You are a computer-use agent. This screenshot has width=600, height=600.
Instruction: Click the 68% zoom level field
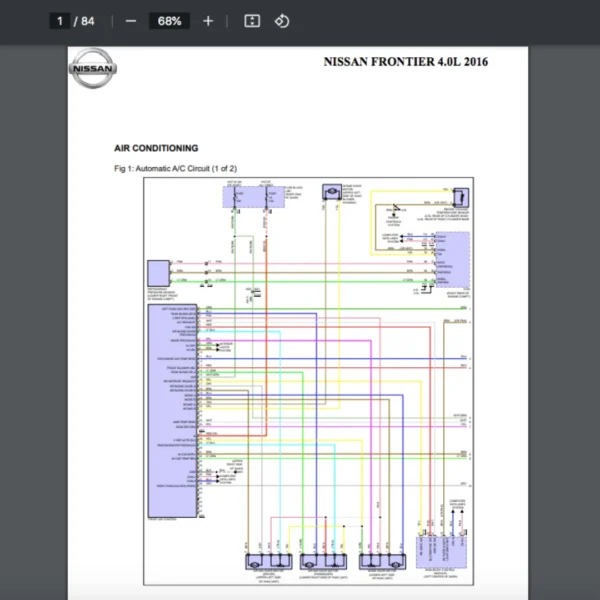click(x=169, y=21)
